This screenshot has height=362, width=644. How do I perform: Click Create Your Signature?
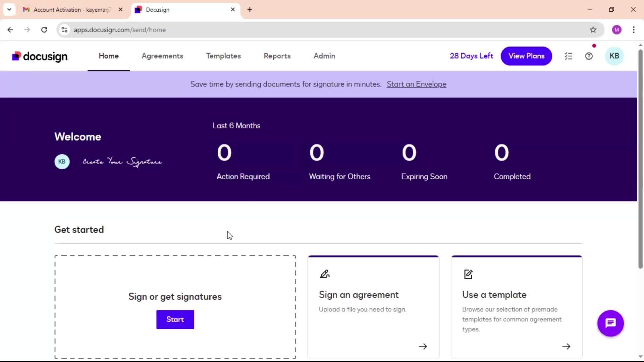(x=122, y=162)
